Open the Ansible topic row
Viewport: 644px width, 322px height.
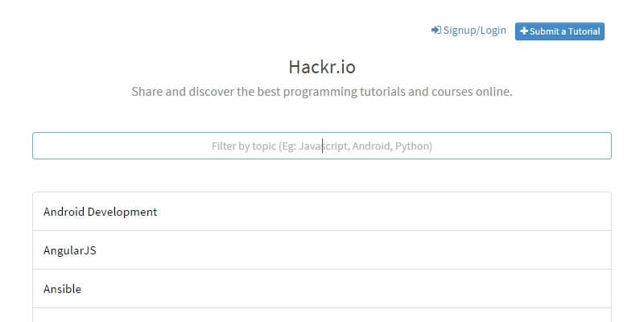coord(63,289)
